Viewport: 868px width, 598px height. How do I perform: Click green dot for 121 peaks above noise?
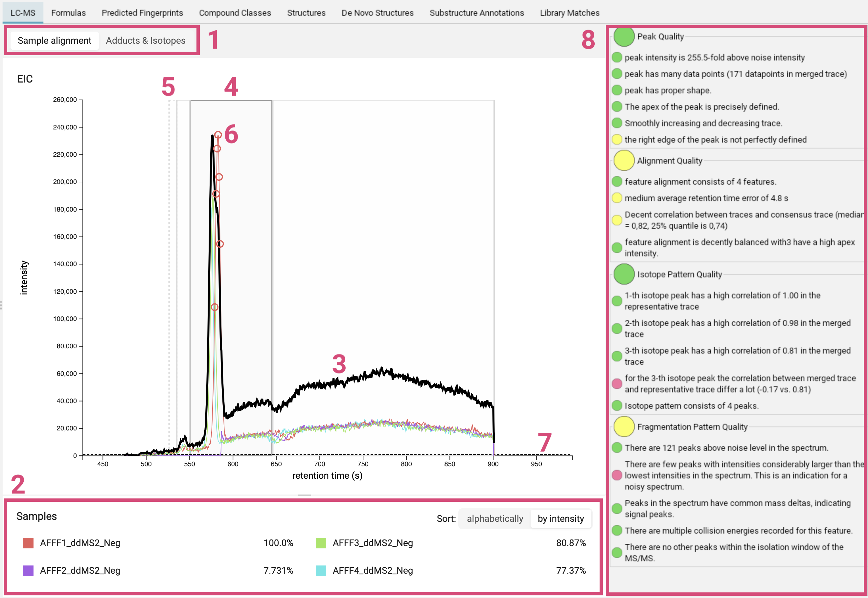click(x=617, y=448)
